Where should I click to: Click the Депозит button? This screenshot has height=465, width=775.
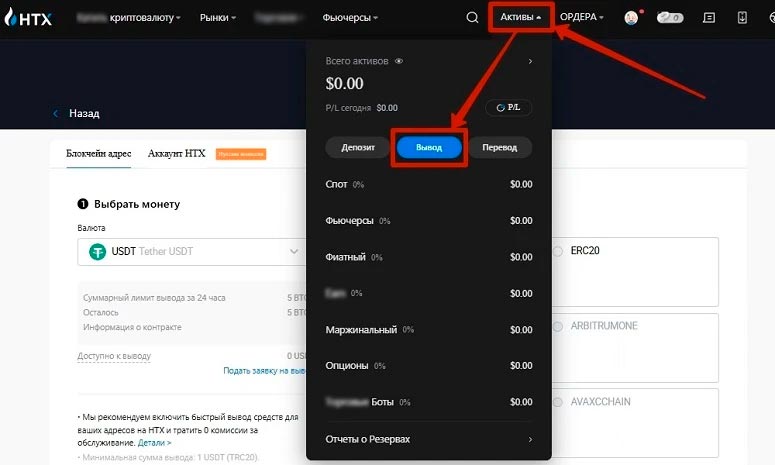pos(357,147)
